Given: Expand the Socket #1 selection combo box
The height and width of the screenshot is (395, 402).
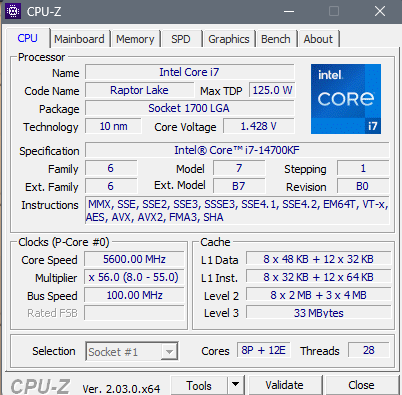Looking at the screenshot, I should pos(132,352).
